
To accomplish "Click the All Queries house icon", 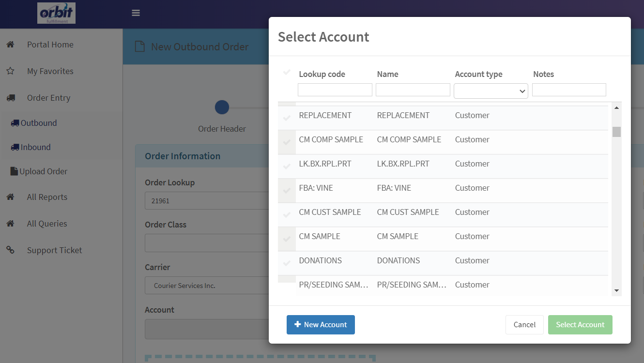I will (10, 224).
